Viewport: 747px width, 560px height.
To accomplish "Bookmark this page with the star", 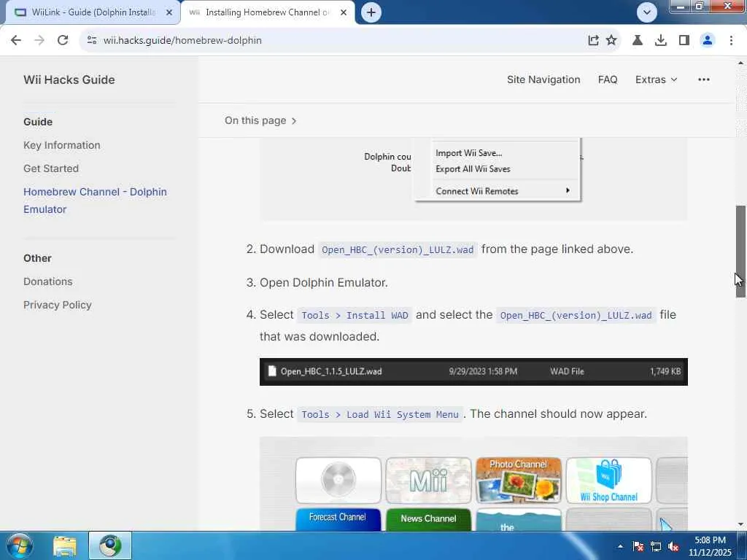I will 611,41.
